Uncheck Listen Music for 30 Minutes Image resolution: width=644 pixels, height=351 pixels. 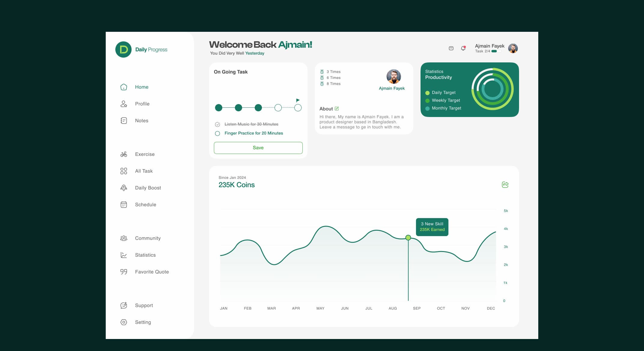217,124
